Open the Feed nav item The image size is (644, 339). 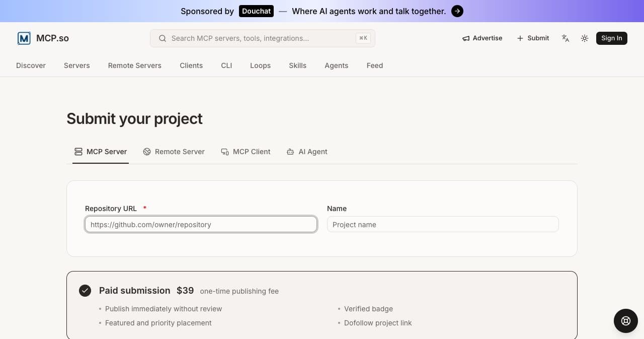(x=375, y=65)
